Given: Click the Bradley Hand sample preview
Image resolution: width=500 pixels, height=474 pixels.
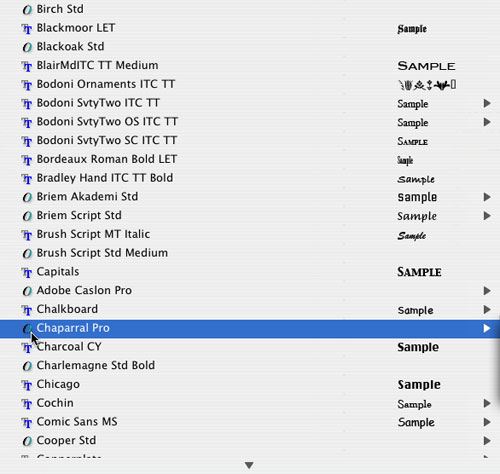Looking at the screenshot, I should click(x=416, y=179).
